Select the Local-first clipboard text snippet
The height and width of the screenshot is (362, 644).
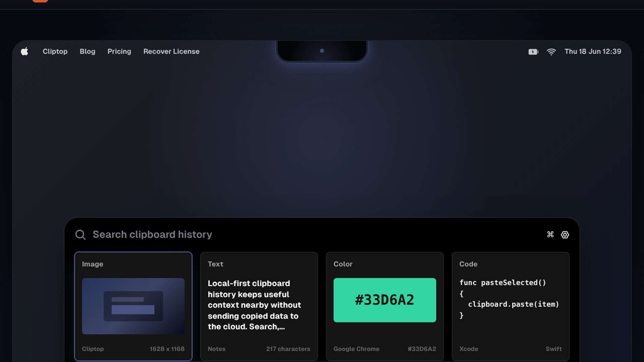click(x=255, y=305)
